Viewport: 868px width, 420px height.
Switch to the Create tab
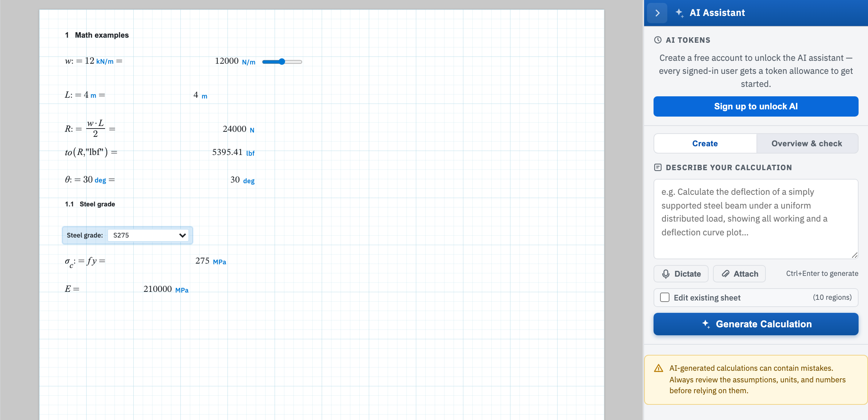point(705,143)
